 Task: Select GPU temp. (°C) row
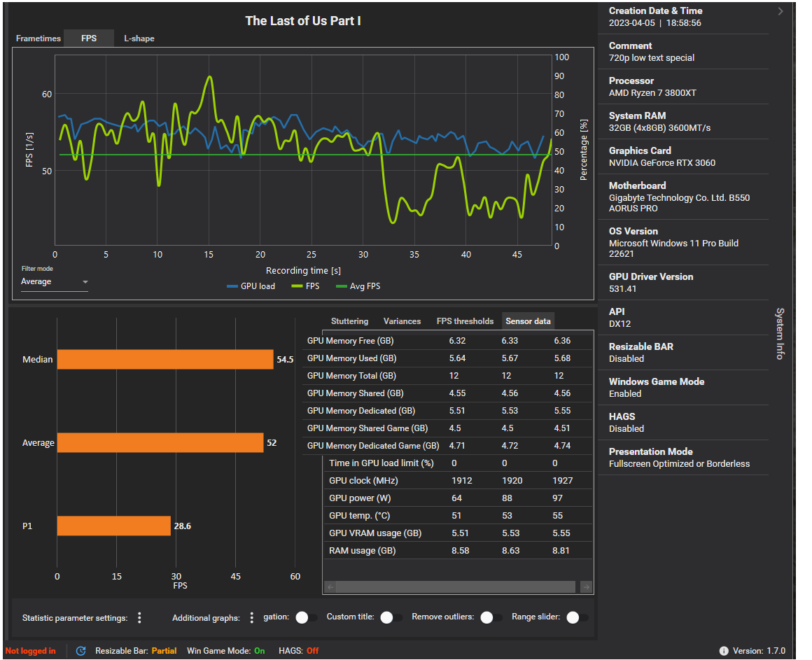pyautogui.click(x=458, y=516)
